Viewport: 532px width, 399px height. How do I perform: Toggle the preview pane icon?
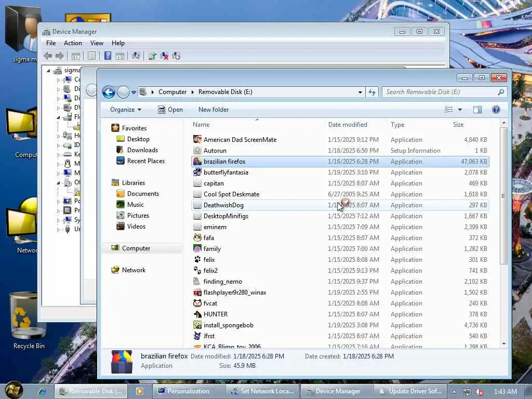(477, 110)
